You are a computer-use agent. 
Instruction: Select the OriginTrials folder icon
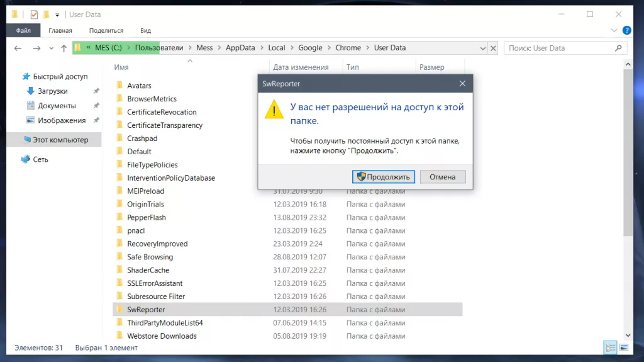point(119,203)
